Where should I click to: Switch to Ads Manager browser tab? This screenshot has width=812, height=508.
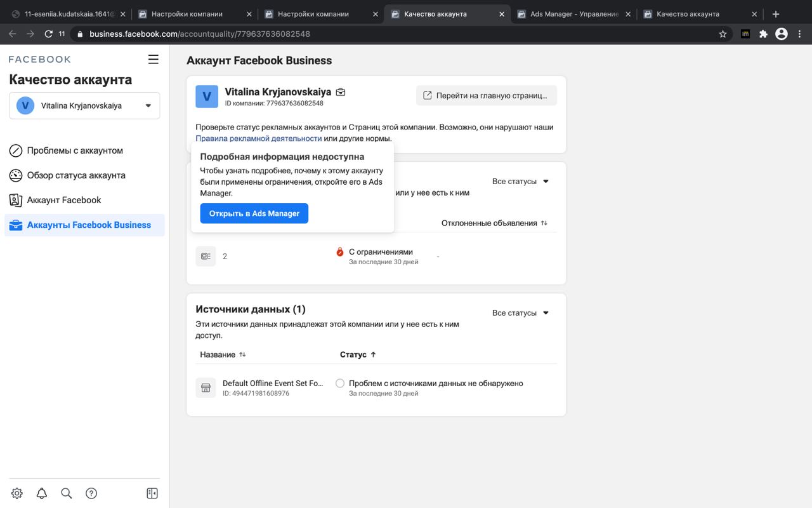pyautogui.click(x=574, y=14)
